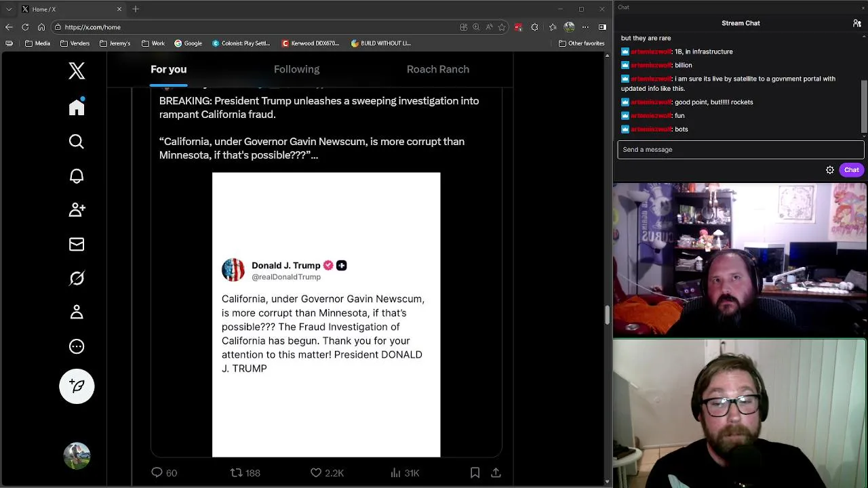Image resolution: width=868 pixels, height=488 pixels.
Task: Repost the post with 188 reposts
Action: [245, 472]
